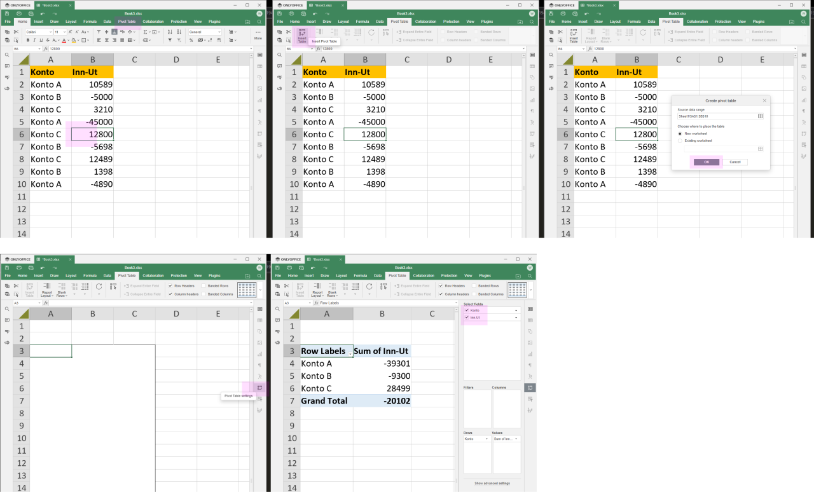Open Pivot Table settings in the right sidebar

click(259, 388)
